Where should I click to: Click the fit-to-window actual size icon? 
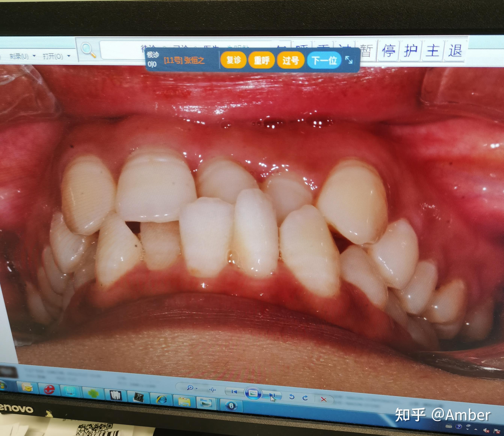tap(212, 390)
